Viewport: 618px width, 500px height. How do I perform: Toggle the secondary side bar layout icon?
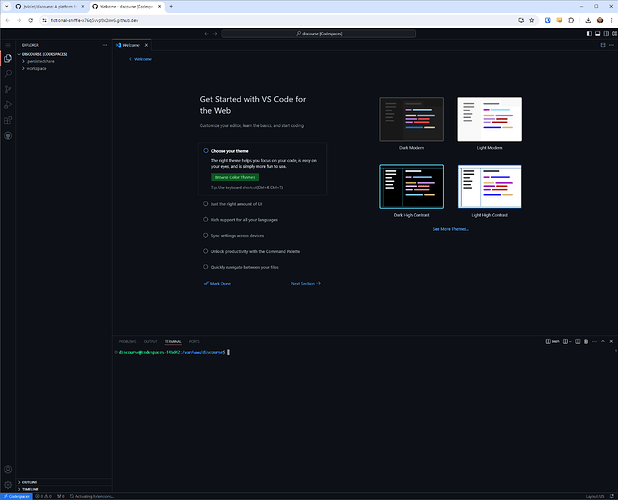(606, 33)
